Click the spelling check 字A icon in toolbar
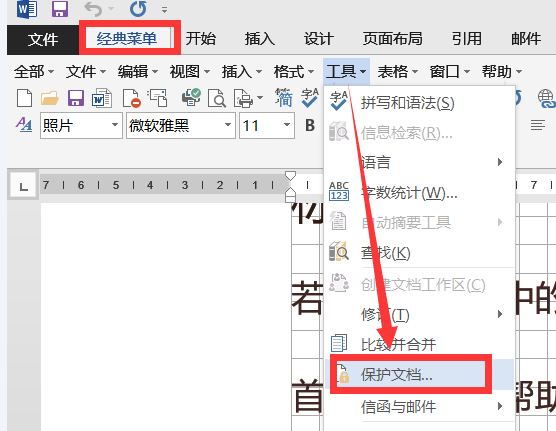Screen dimensions: 556x431 310,98
